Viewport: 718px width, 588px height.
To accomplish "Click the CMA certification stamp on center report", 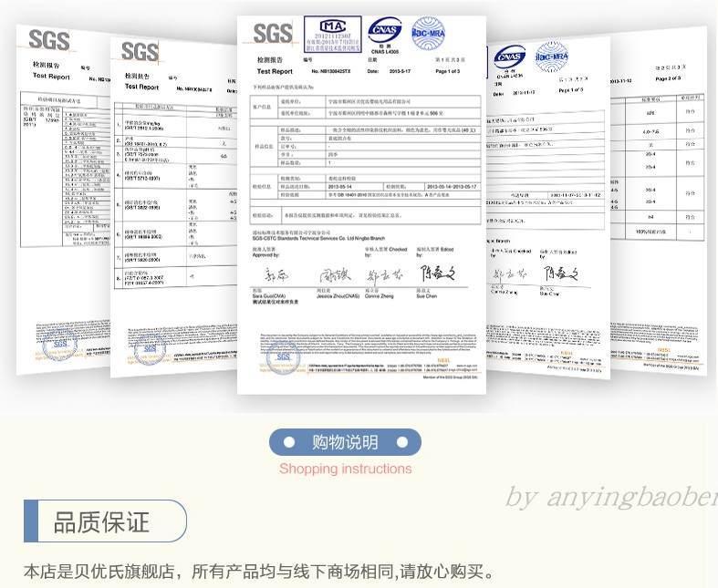I will pyautogui.click(x=333, y=34).
